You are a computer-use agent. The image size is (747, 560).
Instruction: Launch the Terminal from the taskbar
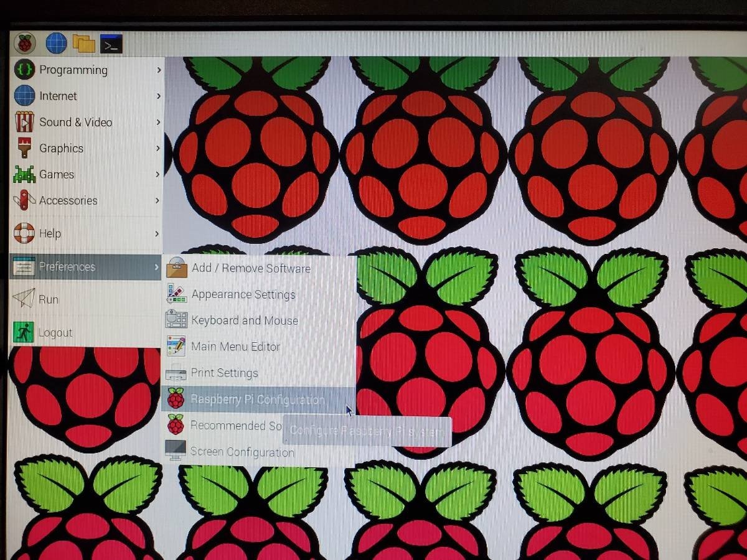click(111, 44)
